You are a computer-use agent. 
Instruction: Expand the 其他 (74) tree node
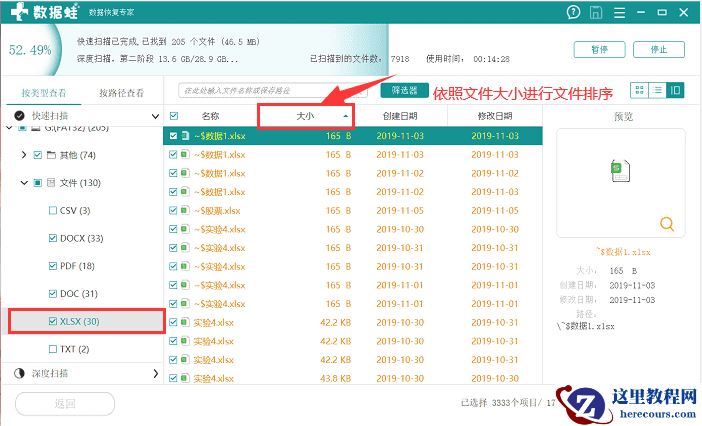(24, 155)
